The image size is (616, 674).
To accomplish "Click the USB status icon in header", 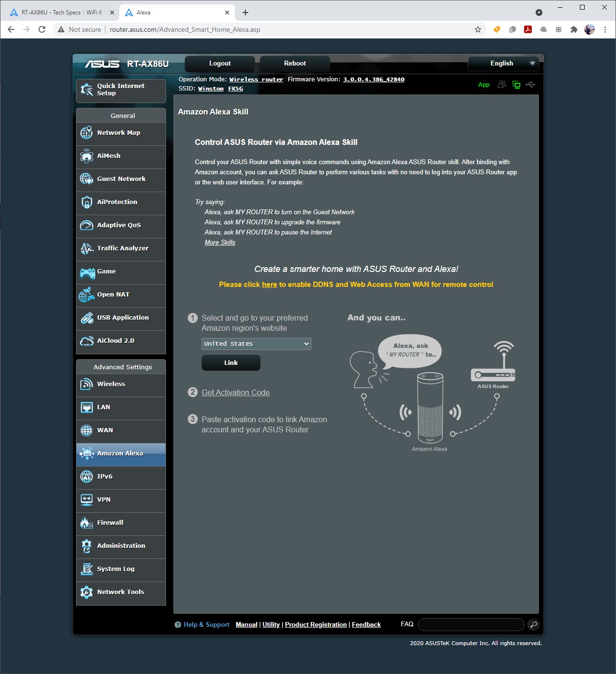I will [530, 85].
